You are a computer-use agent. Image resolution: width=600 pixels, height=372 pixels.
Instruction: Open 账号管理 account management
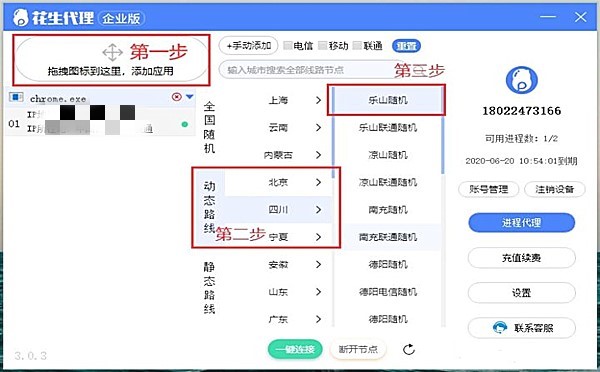489,189
